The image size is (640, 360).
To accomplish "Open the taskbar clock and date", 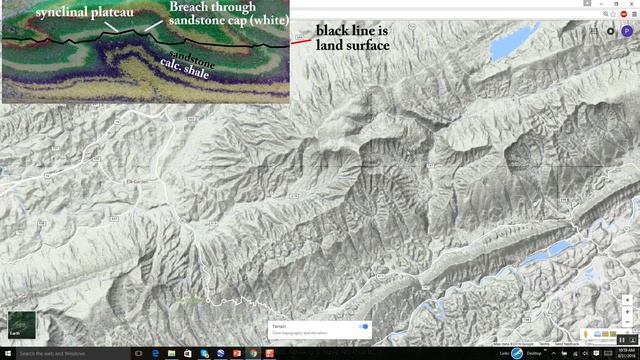I will pyautogui.click(x=627, y=353).
